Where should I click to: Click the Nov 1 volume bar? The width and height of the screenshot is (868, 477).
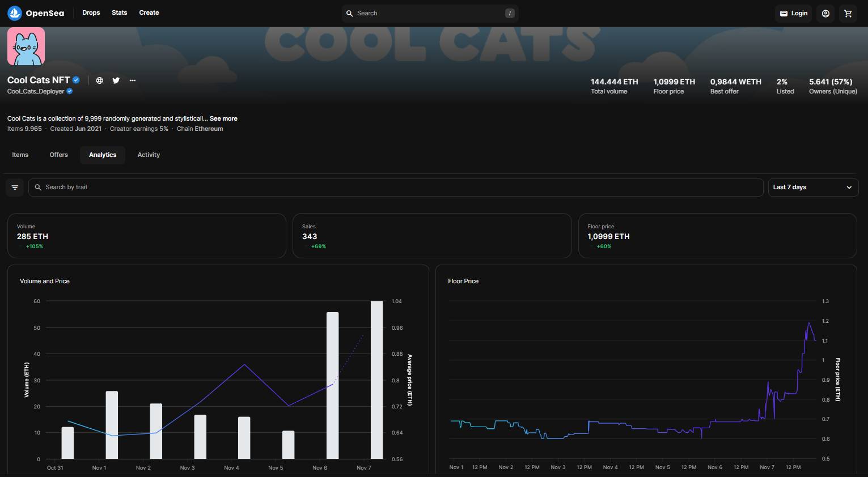[x=112, y=425]
